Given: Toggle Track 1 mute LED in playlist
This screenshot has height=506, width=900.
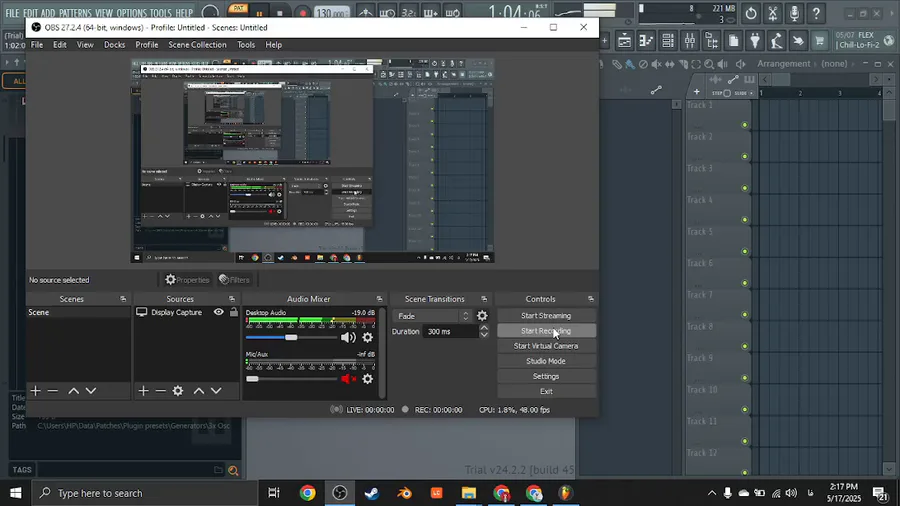Looking at the screenshot, I should (x=744, y=124).
